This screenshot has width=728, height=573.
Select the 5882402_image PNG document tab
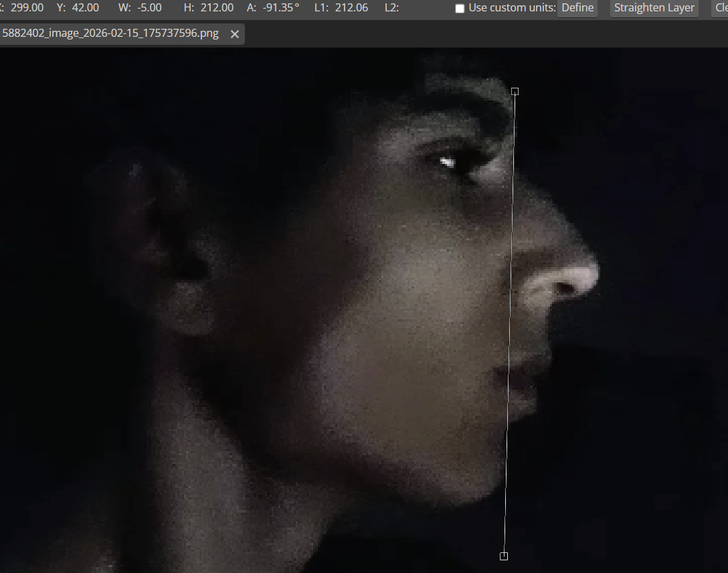[110, 33]
